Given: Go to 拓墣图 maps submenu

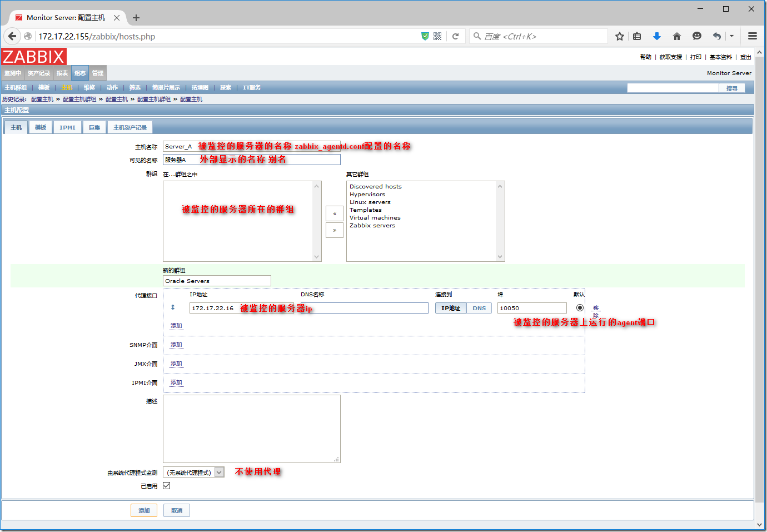Looking at the screenshot, I should pyautogui.click(x=200, y=88).
